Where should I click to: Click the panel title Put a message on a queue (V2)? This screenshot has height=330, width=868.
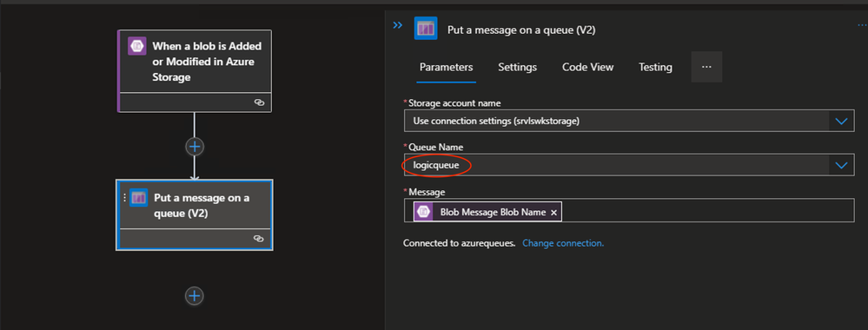pos(521,30)
